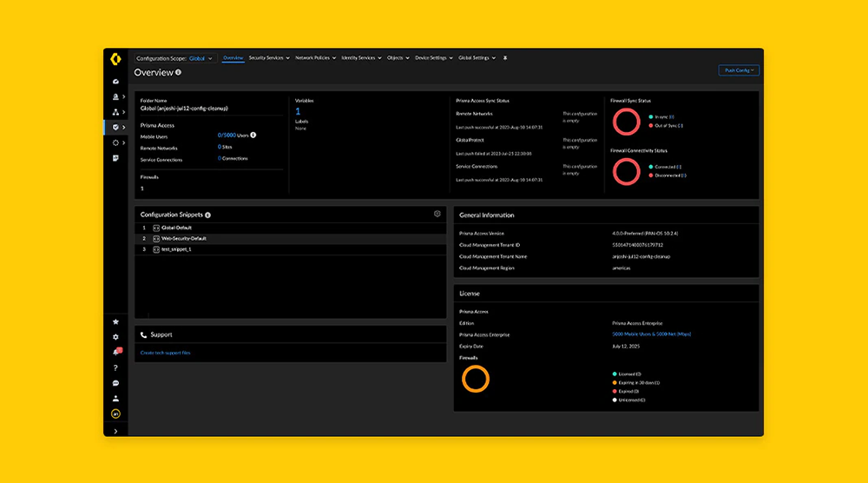This screenshot has height=483, width=868.
Task: Click info icon beside Configuration Snippets
Action: [x=207, y=215]
